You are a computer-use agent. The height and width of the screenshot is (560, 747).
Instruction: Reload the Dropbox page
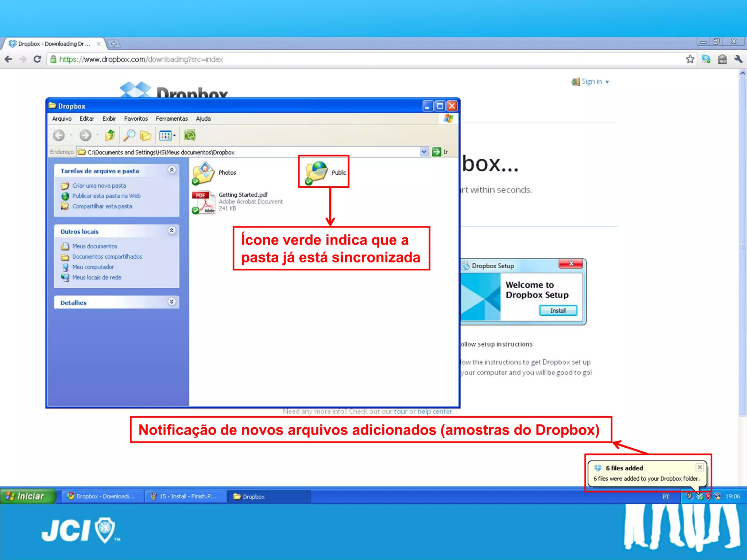(37, 59)
